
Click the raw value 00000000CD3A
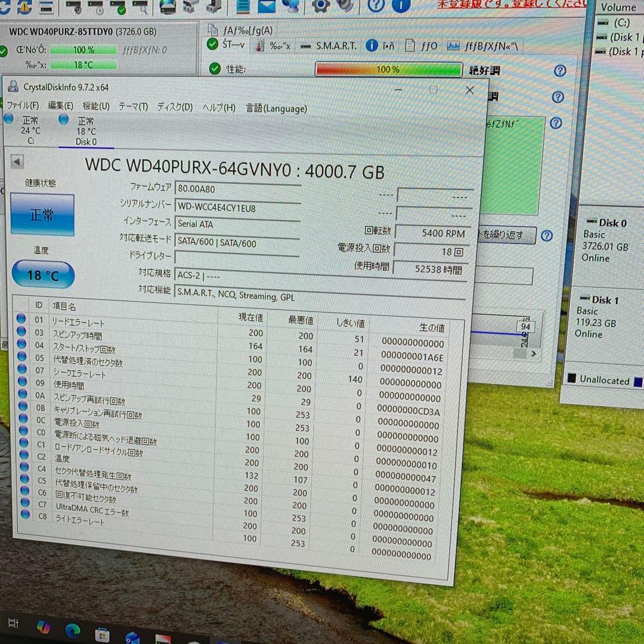[408, 411]
